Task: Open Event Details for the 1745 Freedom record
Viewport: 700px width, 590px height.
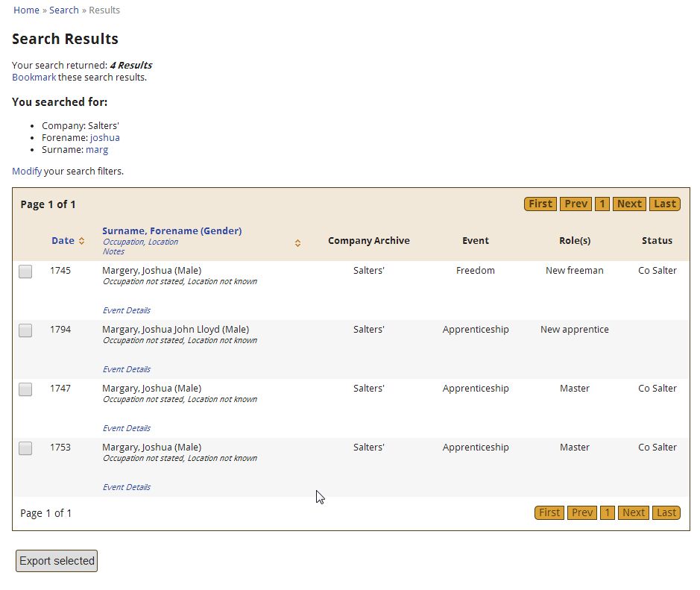Action: pyautogui.click(x=126, y=310)
